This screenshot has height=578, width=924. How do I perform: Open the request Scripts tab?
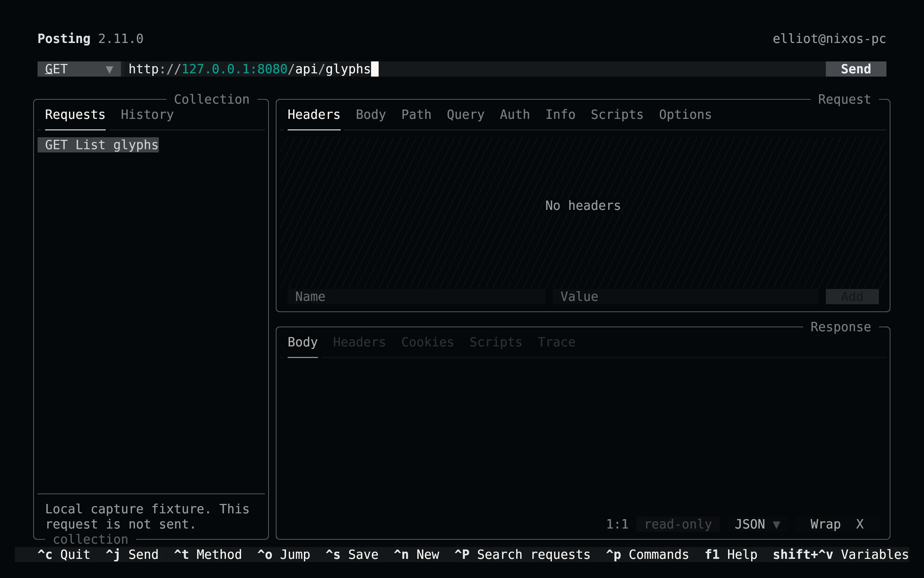point(617,115)
